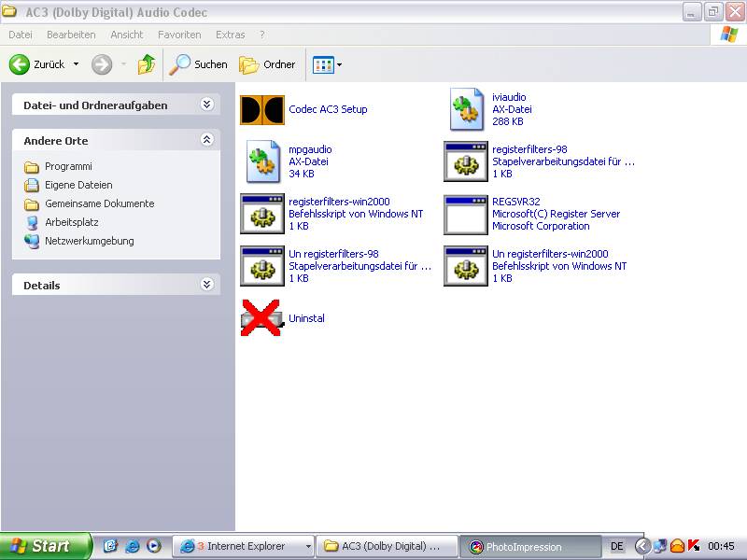Open the forward history dropdown arrow
This screenshot has width=747, height=560.
tap(123, 64)
